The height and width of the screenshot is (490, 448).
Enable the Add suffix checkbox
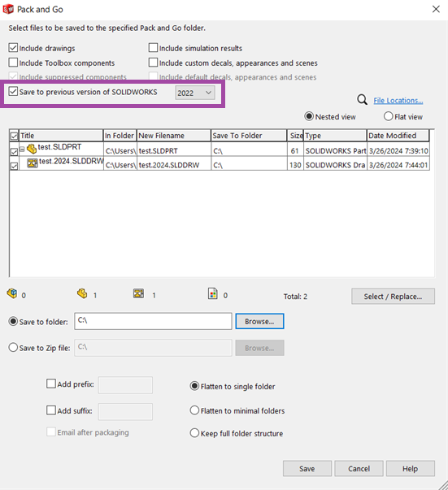coord(51,410)
